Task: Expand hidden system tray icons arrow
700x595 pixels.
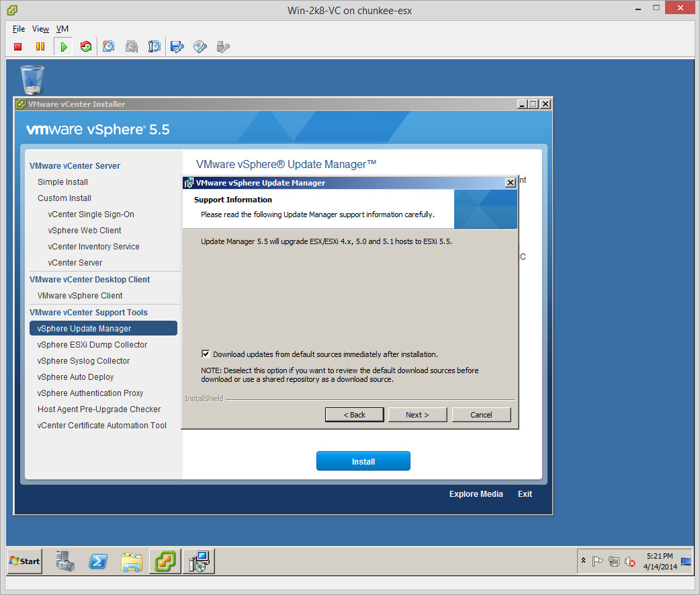Action: click(583, 561)
